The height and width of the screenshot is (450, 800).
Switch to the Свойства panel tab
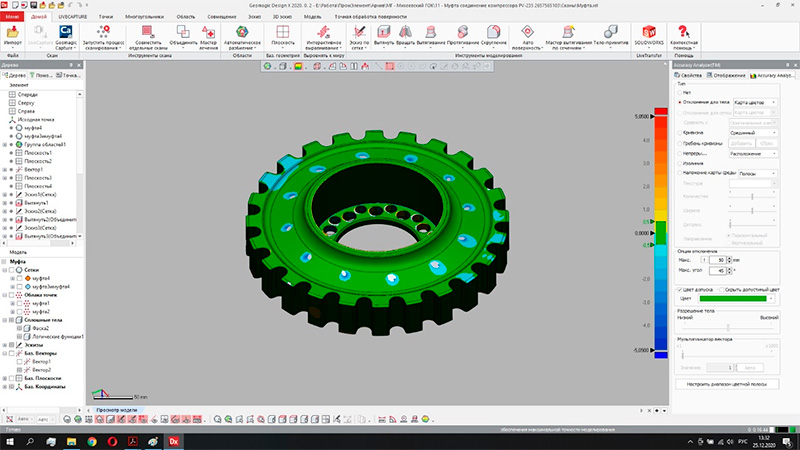click(688, 75)
